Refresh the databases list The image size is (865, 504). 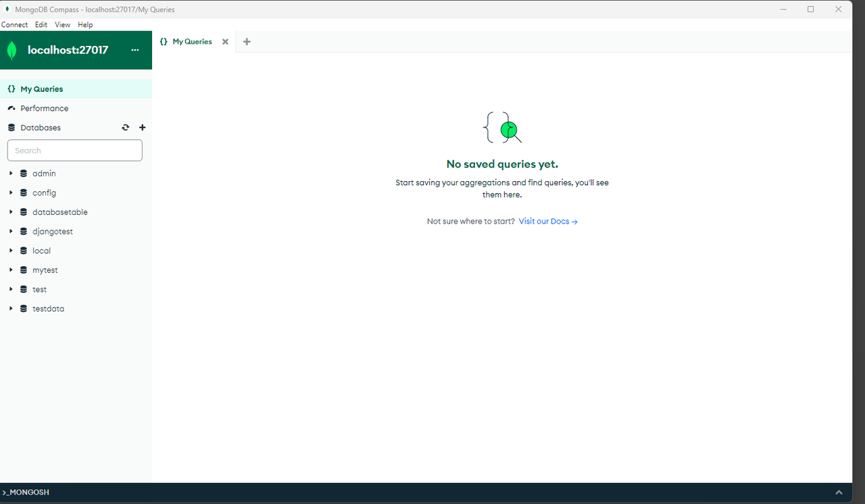tap(125, 128)
